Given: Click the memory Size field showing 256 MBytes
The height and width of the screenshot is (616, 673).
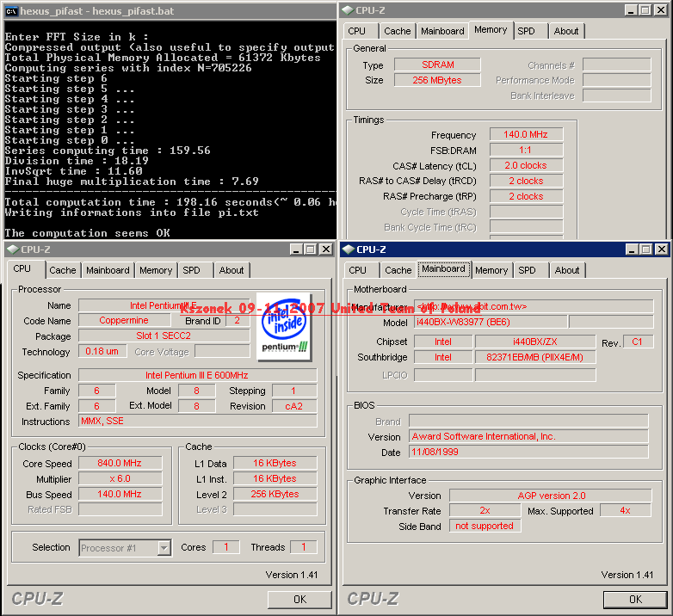Looking at the screenshot, I should tap(437, 80).
